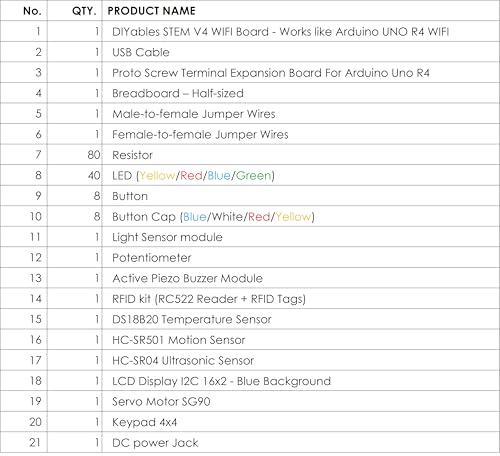
Task: Select the Light Sensor module row
Action: pos(250,237)
